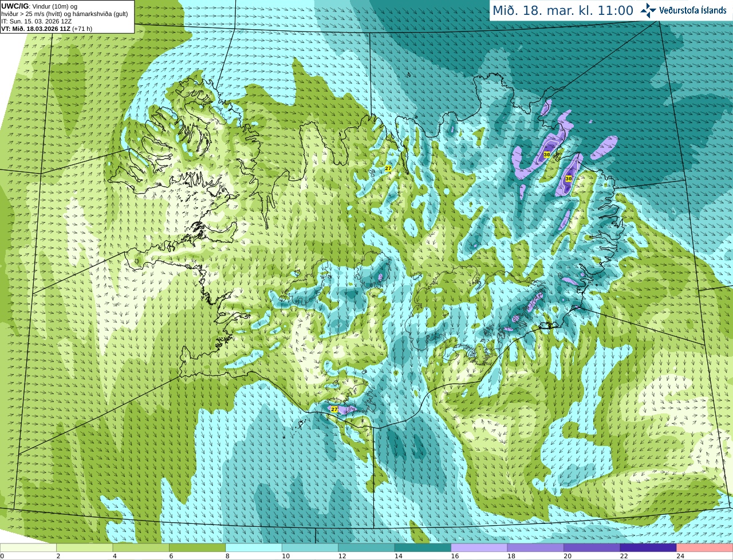Select the 12–14 m/s teal legend swatch

click(x=366, y=547)
